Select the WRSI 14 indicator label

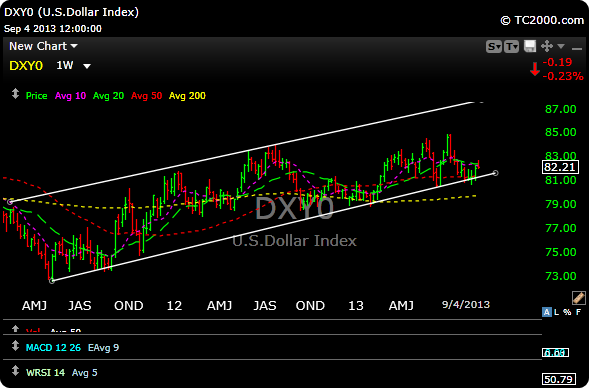point(45,373)
